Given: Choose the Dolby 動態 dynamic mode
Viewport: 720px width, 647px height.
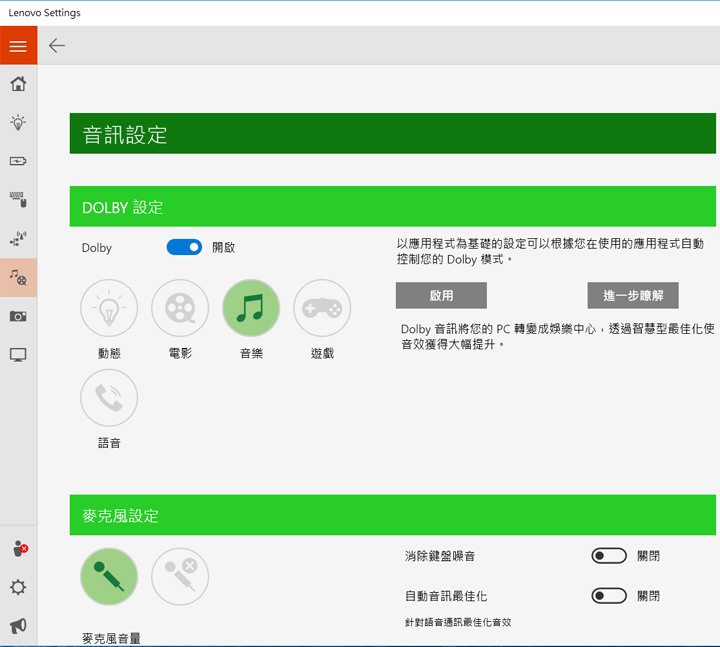Looking at the screenshot, I should [x=109, y=308].
